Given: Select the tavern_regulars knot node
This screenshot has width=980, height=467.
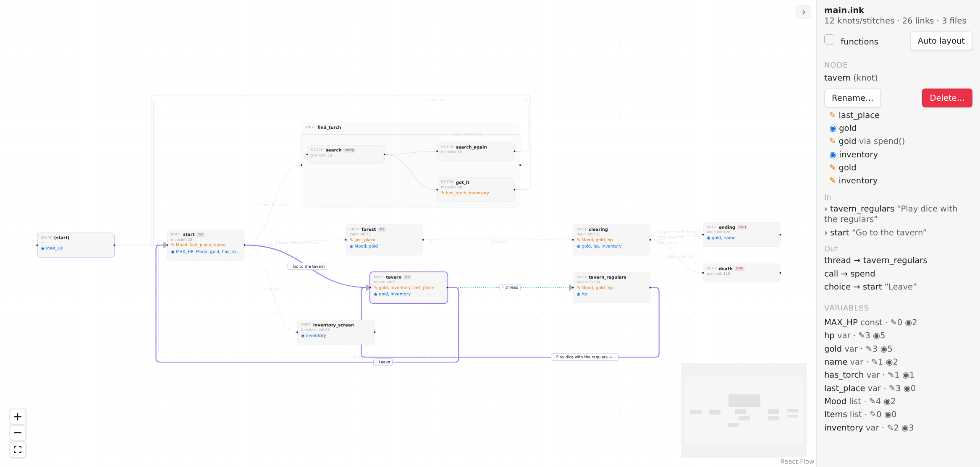Looking at the screenshot, I should [x=611, y=287].
